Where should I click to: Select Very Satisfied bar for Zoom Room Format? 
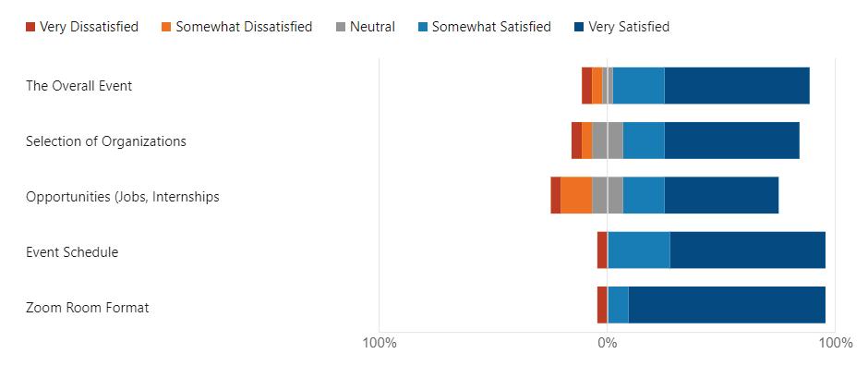coord(727,305)
